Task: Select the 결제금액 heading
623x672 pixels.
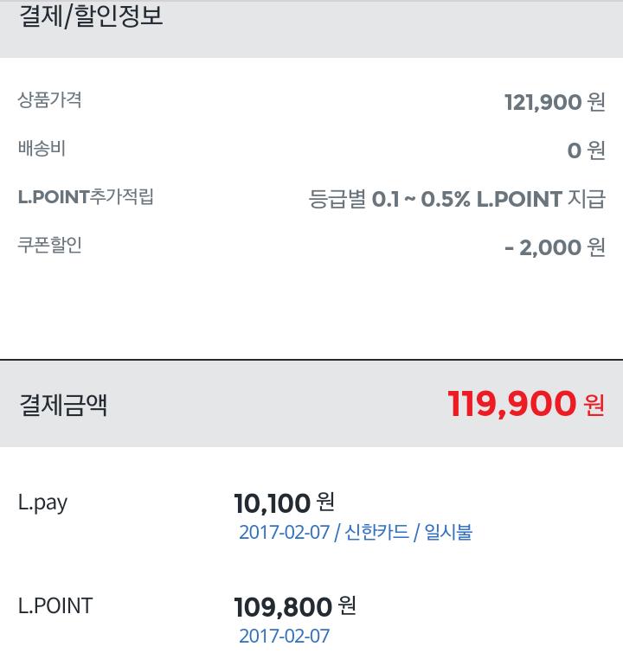Action: pyautogui.click(x=63, y=405)
